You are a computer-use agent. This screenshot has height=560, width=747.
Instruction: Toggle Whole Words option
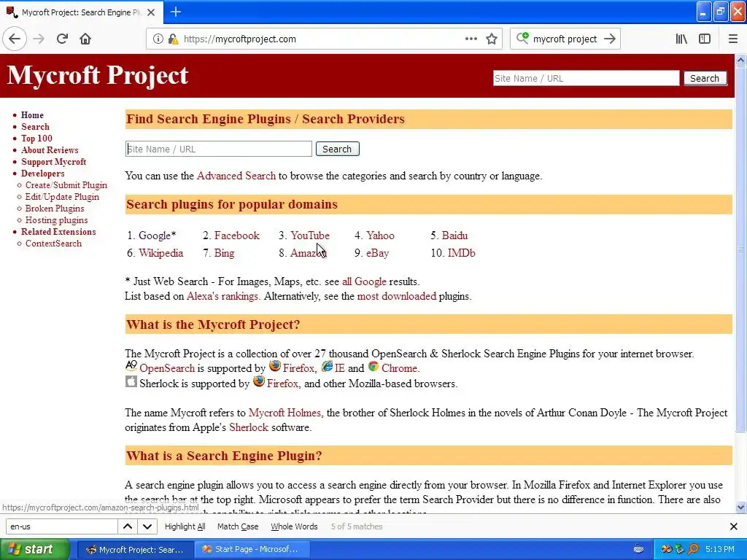point(294,526)
